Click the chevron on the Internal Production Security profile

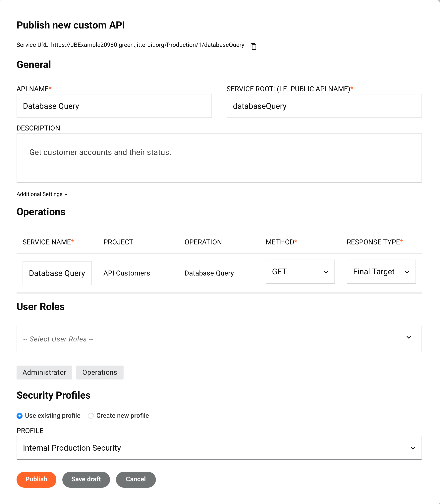pos(412,448)
